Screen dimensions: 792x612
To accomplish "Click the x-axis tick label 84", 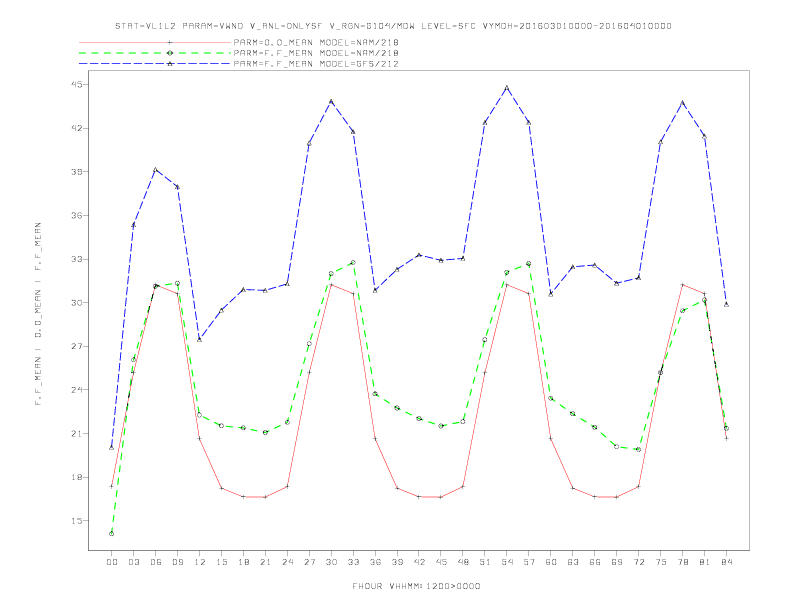I will pos(726,562).
